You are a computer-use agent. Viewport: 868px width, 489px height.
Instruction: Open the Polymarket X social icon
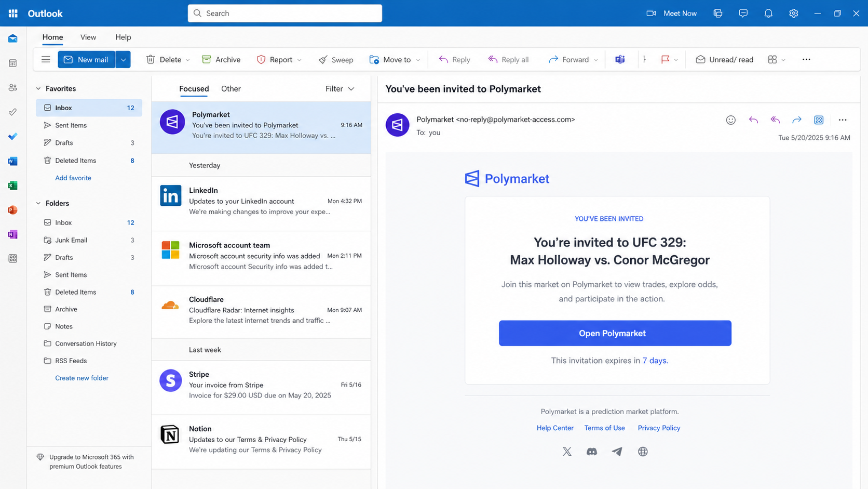click(567, 452)
